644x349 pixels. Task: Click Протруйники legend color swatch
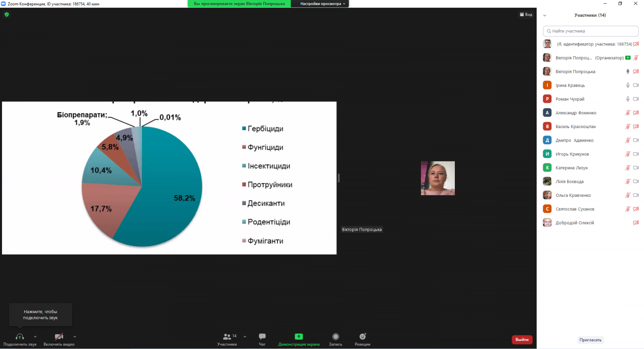tap(244, 184)
